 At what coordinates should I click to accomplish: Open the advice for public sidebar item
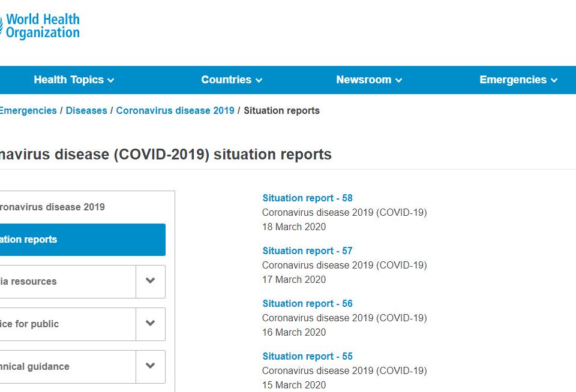(68, 324)
